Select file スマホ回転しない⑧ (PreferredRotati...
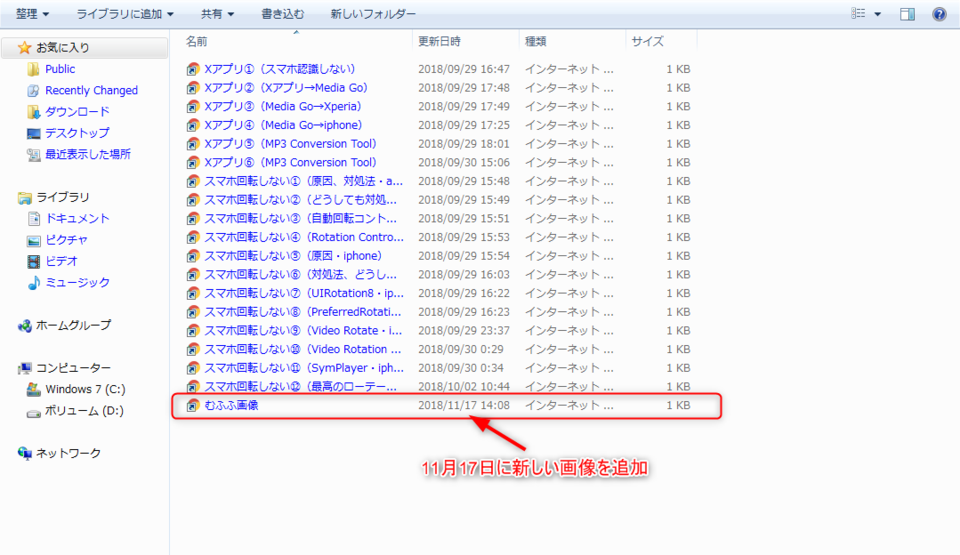960x555 pixels. coord(302,312)
